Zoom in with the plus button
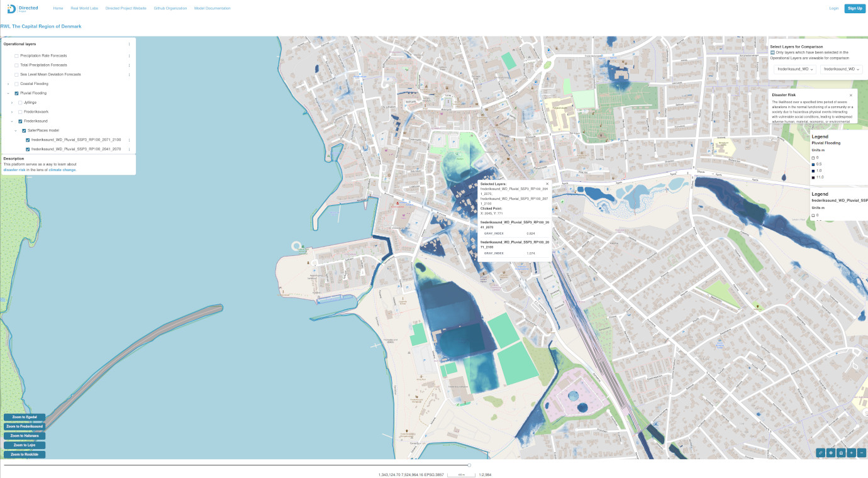The image size is (868, 478). pyautogui.click(x=851, y=452)
